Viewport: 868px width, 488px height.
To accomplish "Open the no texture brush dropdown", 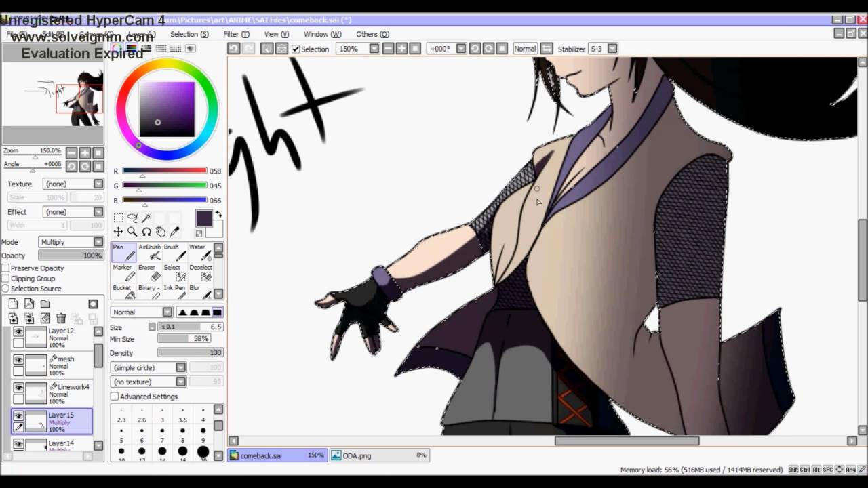I will point(149,382).
